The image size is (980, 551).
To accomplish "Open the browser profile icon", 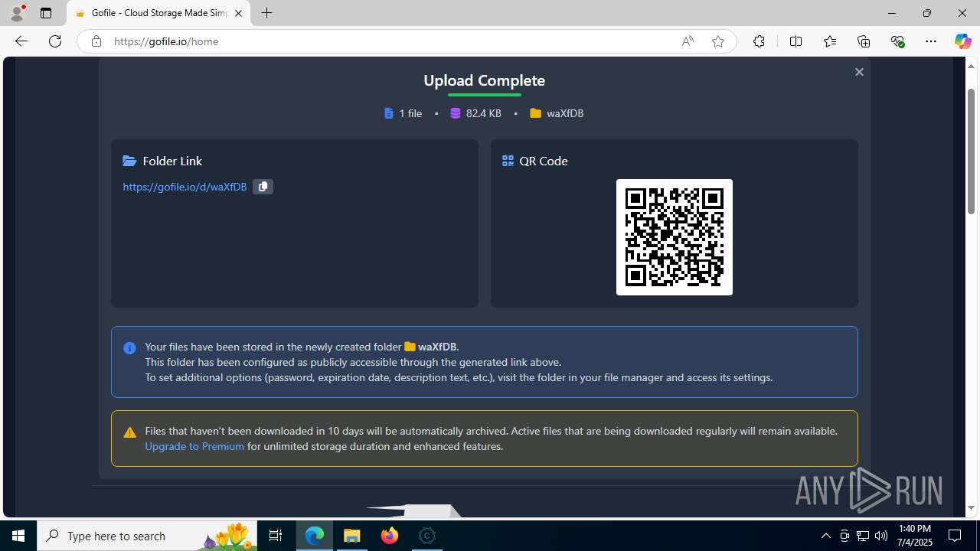I will 17,13.
